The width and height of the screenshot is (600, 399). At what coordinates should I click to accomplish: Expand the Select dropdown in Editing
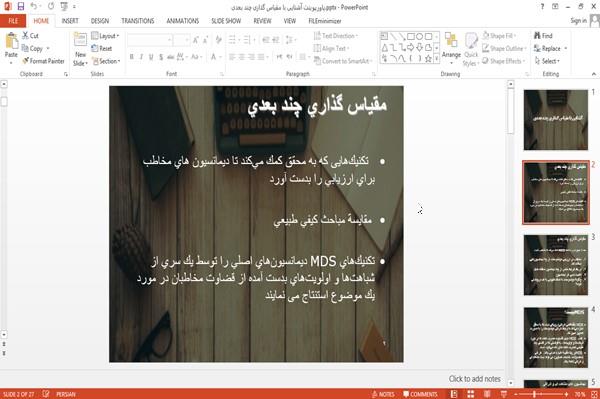click(x=547, y=61)
